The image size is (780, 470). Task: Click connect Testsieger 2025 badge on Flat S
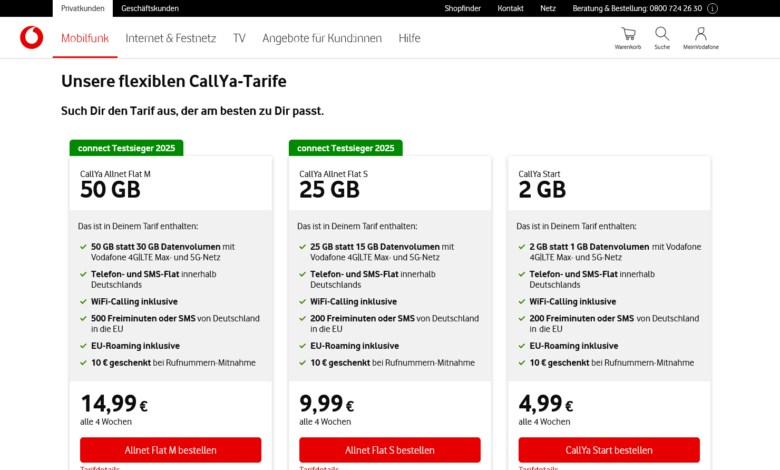pyautogui.click(x=346, y=148)
